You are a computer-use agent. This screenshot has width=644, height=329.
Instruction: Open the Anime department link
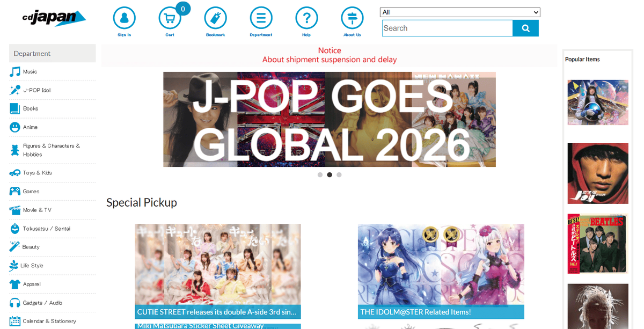point(30,127)
